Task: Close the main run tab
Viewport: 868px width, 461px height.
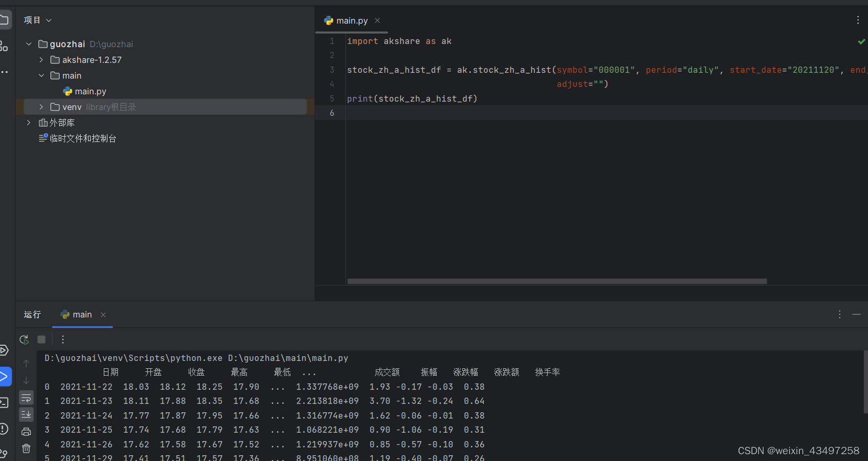Action: point(103,315)
